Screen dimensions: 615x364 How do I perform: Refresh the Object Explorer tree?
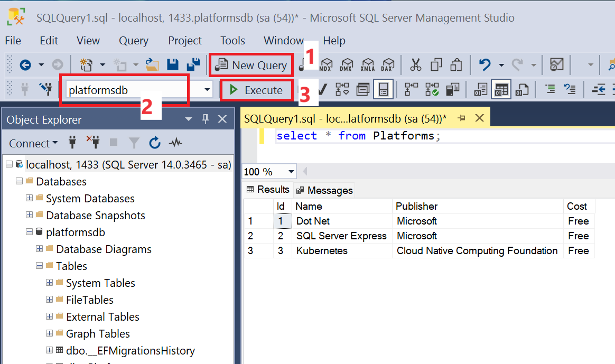point(155,143)
